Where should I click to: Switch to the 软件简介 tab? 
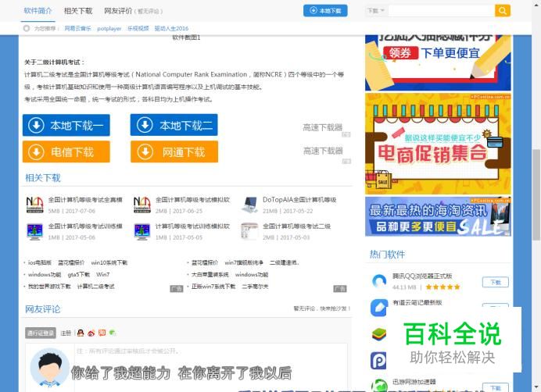click(x=38, y=11)
